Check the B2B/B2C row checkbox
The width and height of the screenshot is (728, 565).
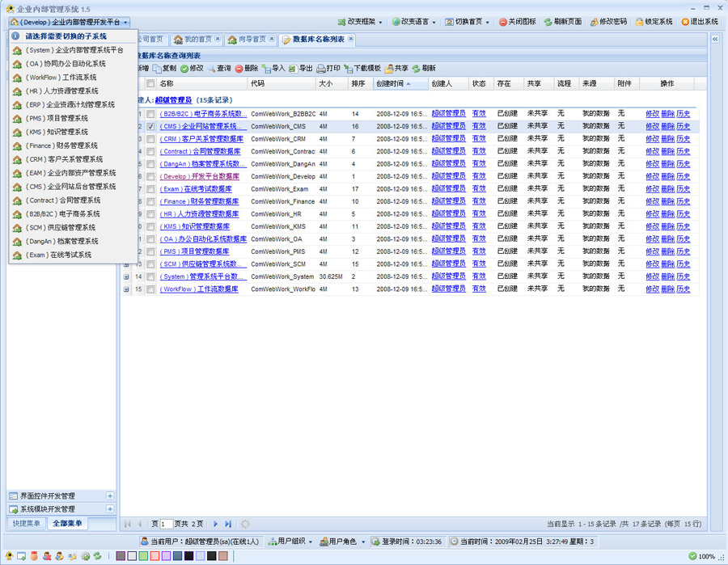150,114
